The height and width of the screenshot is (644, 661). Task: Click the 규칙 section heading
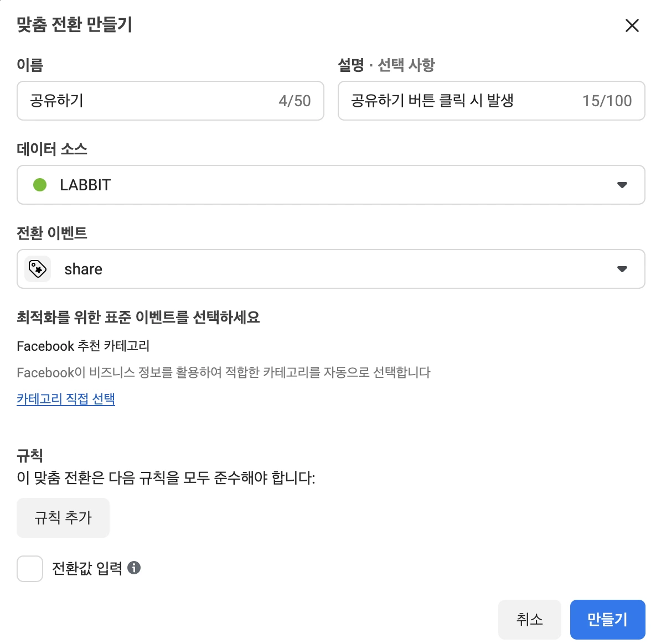(x=30, y=455)
